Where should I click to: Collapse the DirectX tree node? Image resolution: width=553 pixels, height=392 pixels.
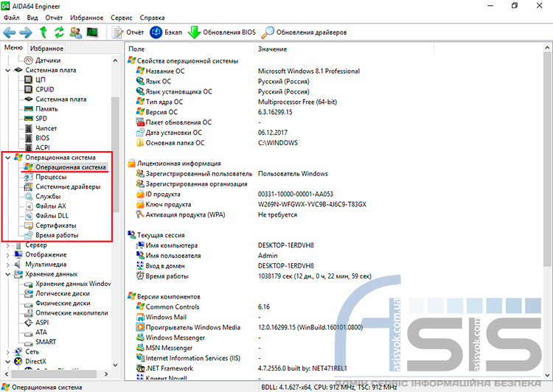coord(8,361)
